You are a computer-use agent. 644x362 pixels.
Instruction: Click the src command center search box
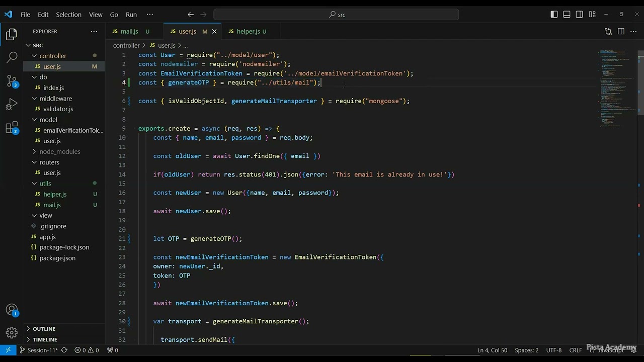coord(336,15)
